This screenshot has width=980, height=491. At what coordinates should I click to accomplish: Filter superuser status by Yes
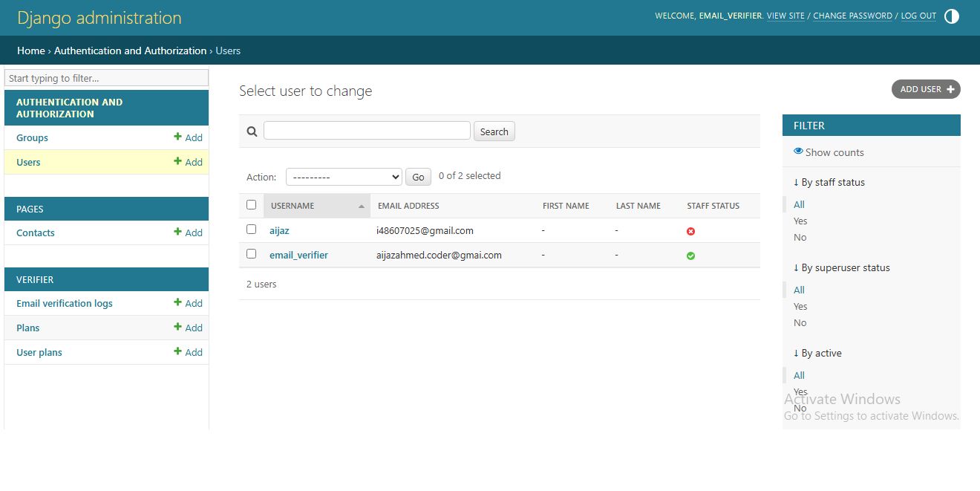pyautogui.click(x=800, y=306)
